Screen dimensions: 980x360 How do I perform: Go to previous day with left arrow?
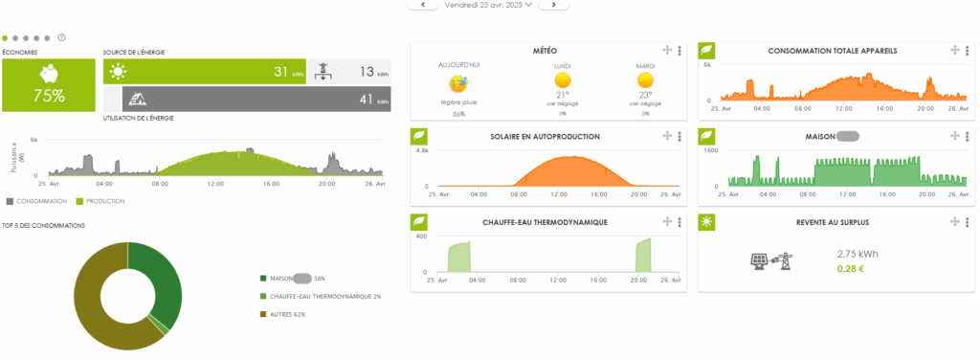pos(423,5)
